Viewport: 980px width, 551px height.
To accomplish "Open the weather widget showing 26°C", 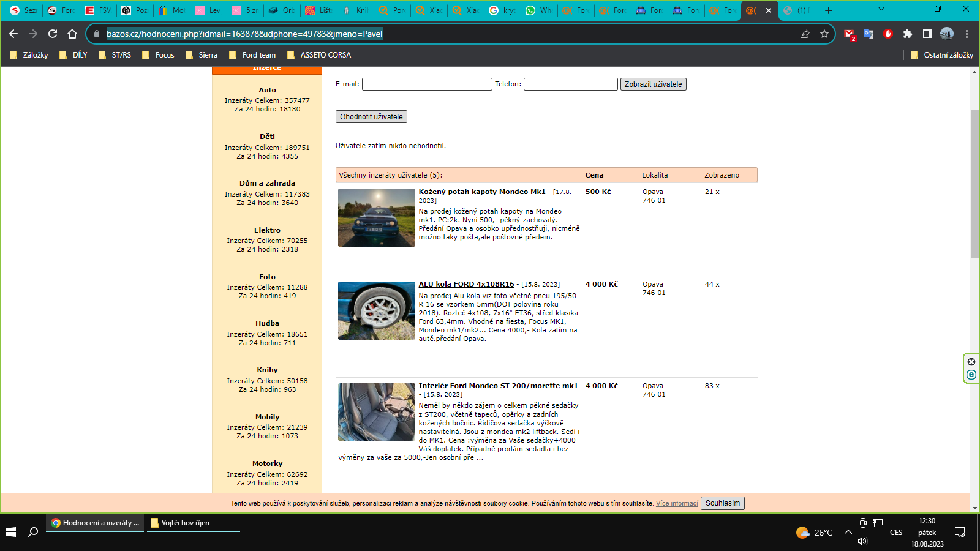I will [815, 533].
